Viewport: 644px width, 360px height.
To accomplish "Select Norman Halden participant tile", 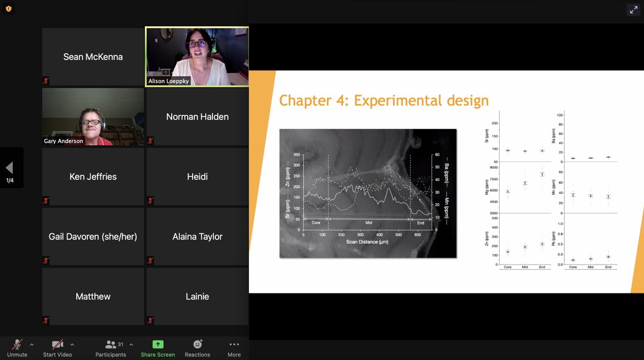I will (197, 116).
